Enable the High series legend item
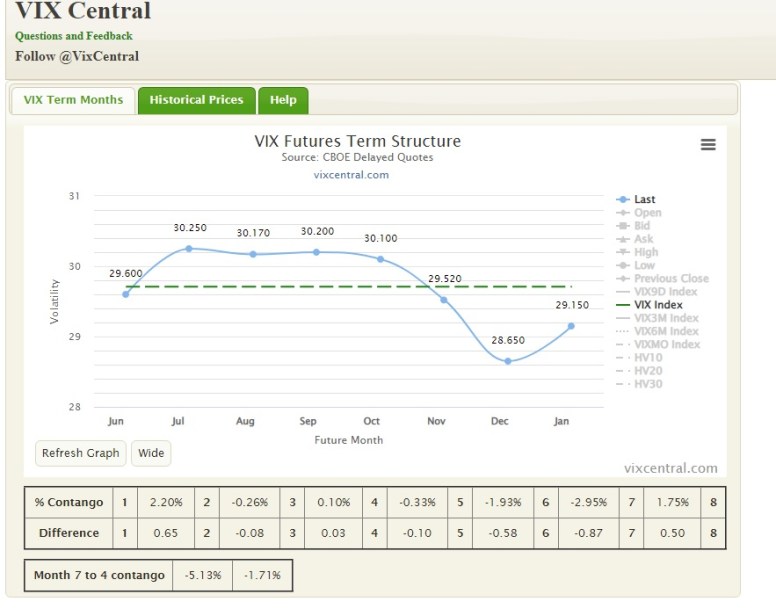 point(646,252)
